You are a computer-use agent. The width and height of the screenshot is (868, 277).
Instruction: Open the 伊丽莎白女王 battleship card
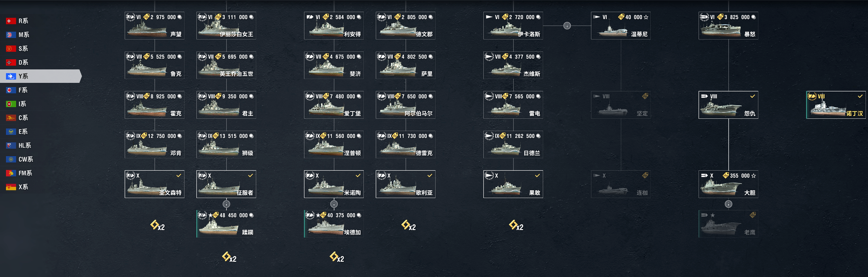coord(226,26)
